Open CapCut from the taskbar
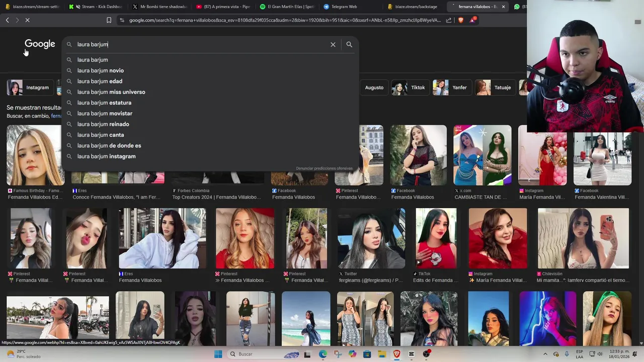The width and height of the screenshot is (644, 362). click(412, 354)
